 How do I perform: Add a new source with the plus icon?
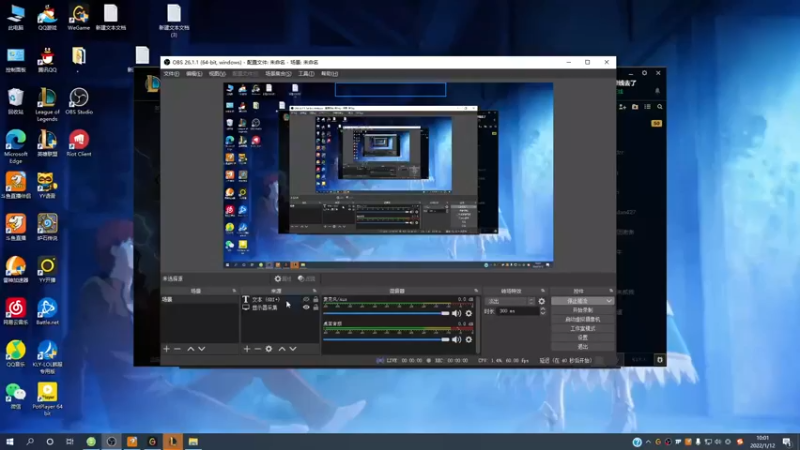click(247, 349)
